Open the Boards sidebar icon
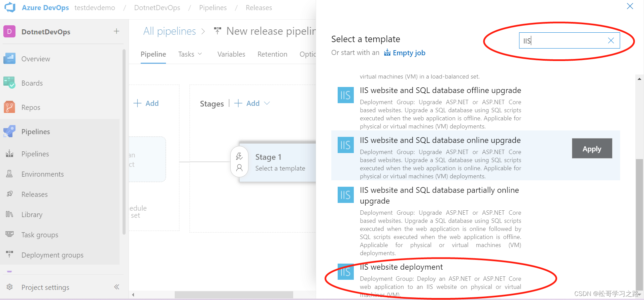Viewport: 644px width, 300px height. 9,83
